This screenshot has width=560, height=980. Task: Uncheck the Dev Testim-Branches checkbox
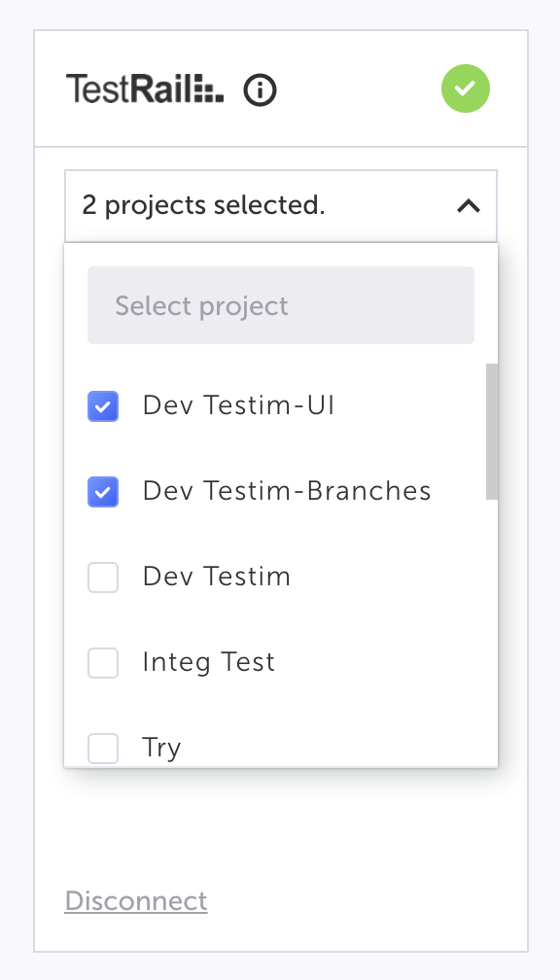[103, 492]
